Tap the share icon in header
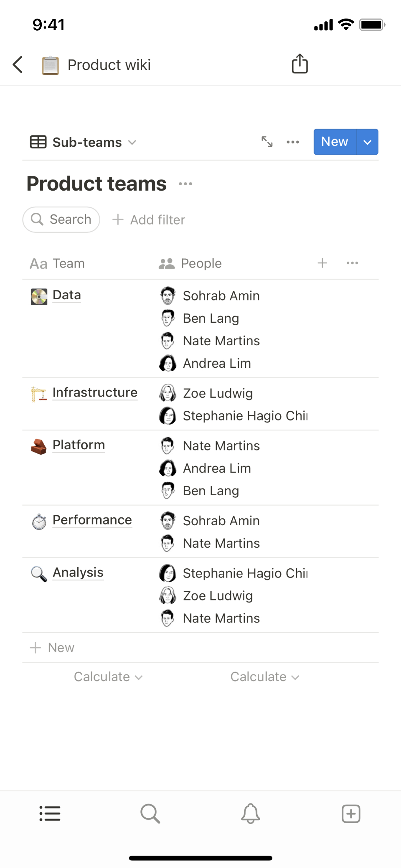 point(300,64)
